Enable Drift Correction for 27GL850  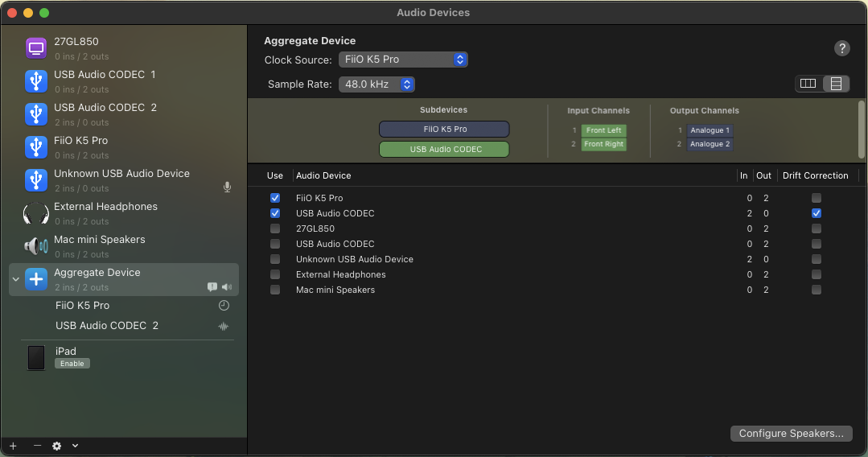[817, 228]
